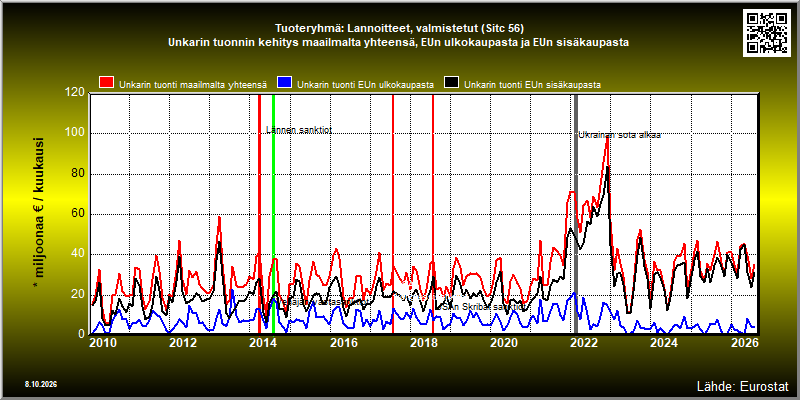Click the red line's 2022 peak near 100
Screen dimensions: 800x400
point(607,137)
